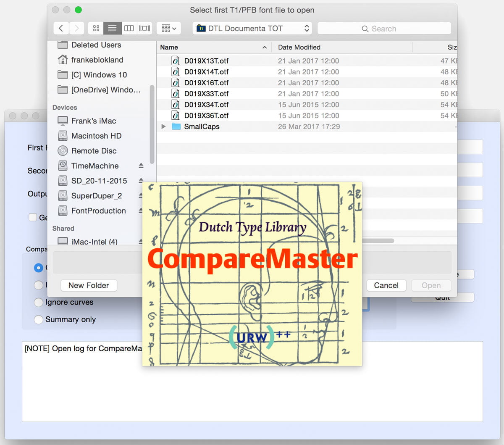Screen dimensions: 504x445
Task: Click the New Folder button
Action: tap(89, 285)
